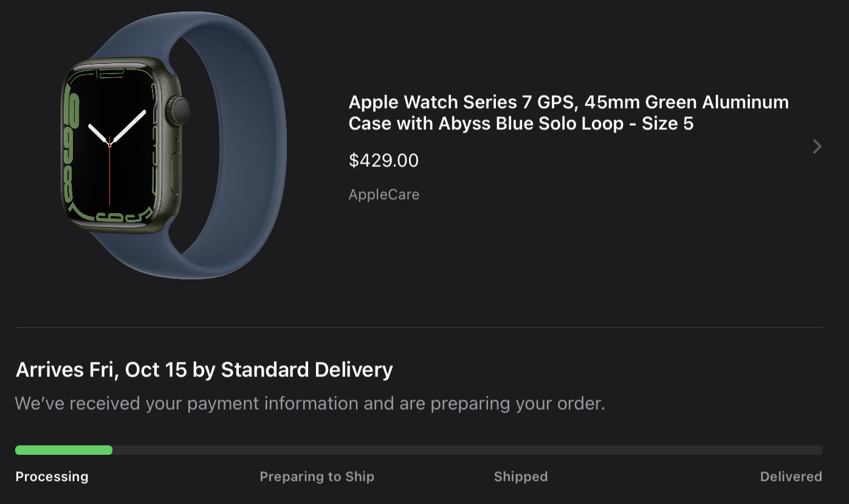Click the $429.00 price

coord(383,160)
